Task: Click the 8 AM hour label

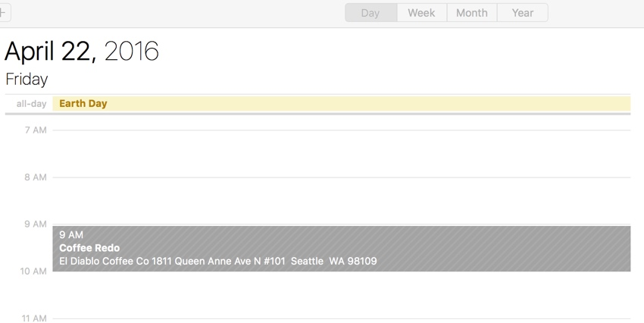Action: click(x=35, y=177)
